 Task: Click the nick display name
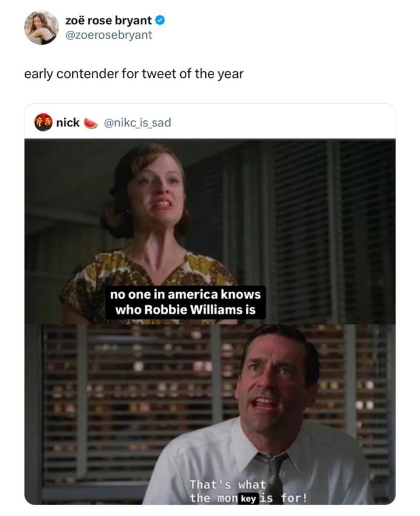click(68, 122)
